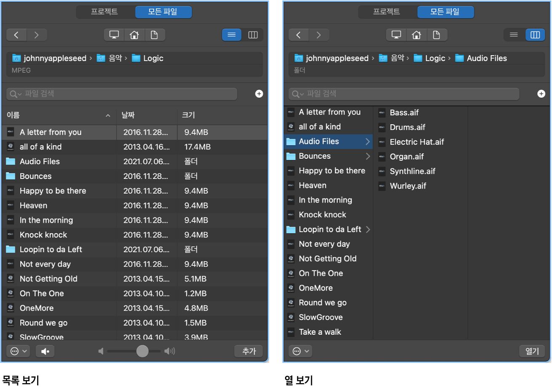The image size is (552, 392).
Task: Open the Computer location in list view
Action: click(114, 35)
